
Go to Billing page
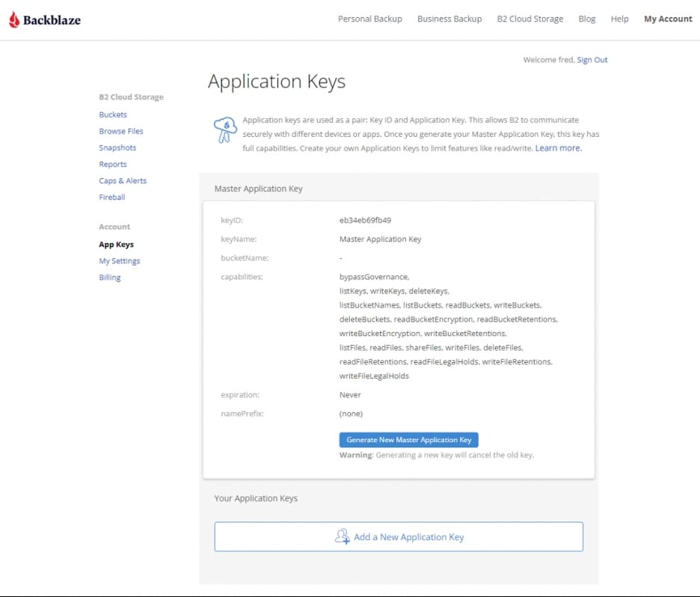(110, 278)
